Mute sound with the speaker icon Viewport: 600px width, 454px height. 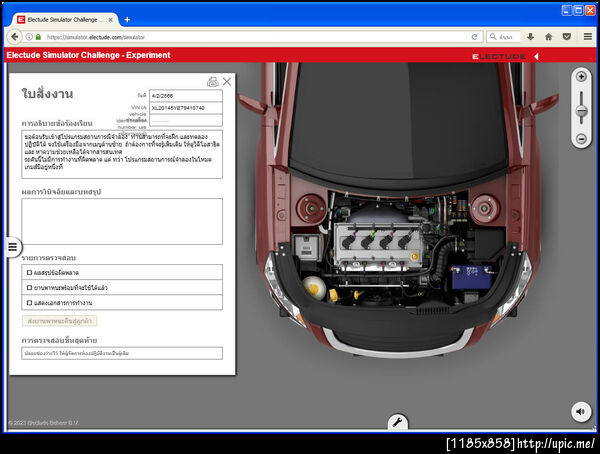(x=580, y=411)
